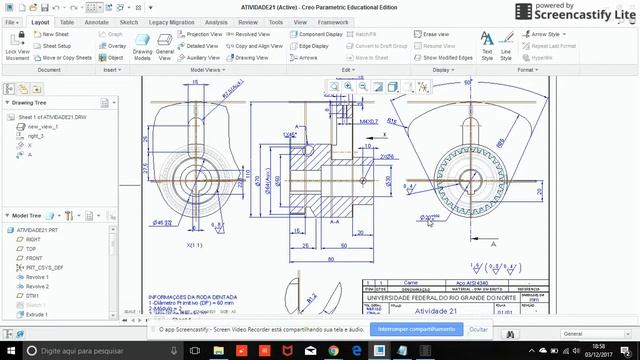Viewport: 640px width, 360px height.
Task: Insert a New Sheet
Action: [x=51, y=34]
